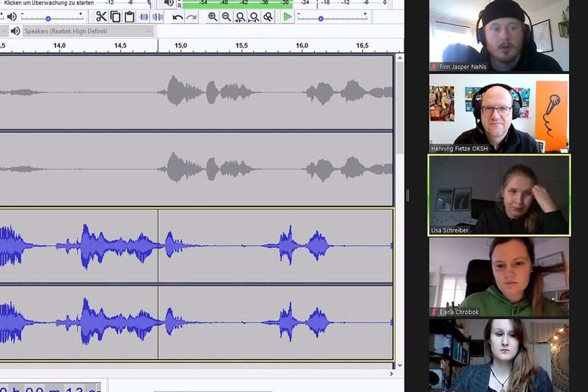Click the zoom toggle magnifier icon
The image size is (588, 392).
[268, 17]
